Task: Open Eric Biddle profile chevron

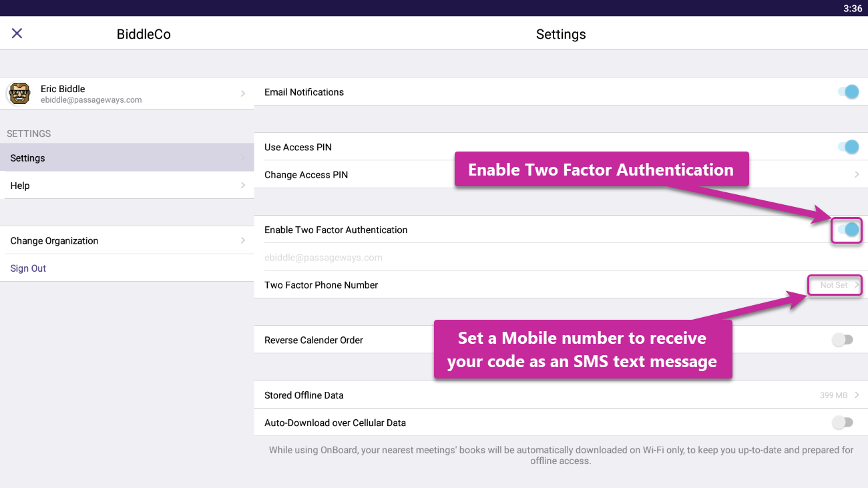Action: [x=243, y=93]
